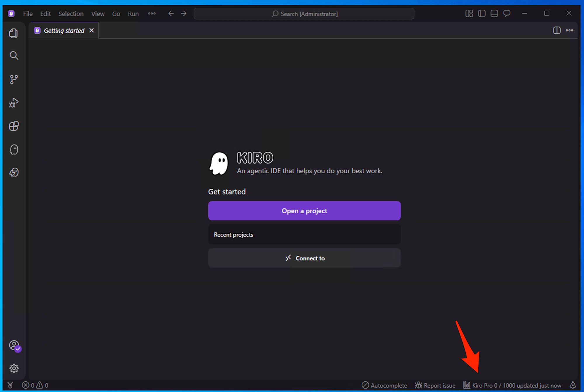Open the Source Control view
Screen dimensions: 584x392
14,79
